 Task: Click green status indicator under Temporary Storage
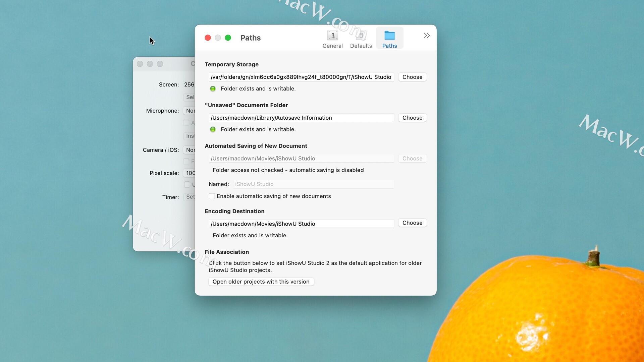point(213,89)
